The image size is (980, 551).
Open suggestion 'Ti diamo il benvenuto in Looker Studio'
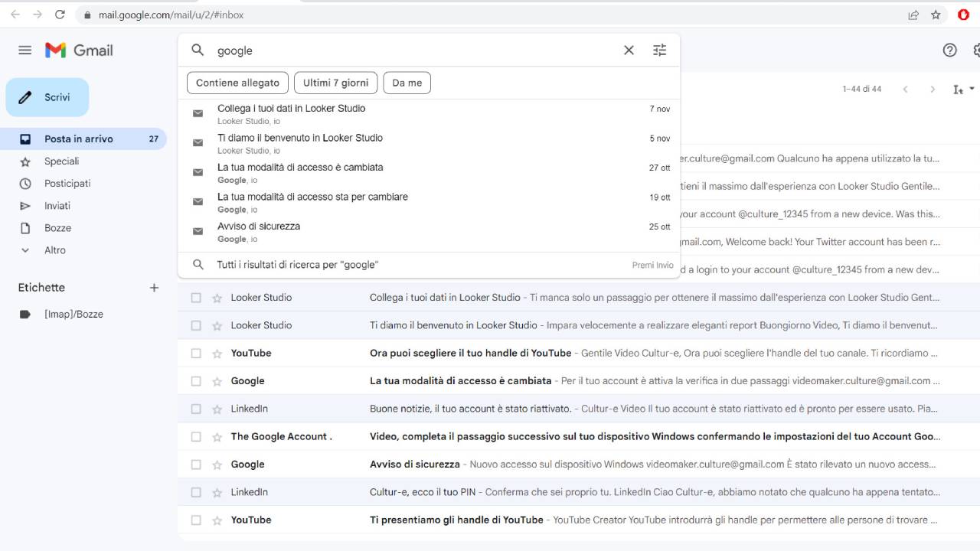coord(429,143)
